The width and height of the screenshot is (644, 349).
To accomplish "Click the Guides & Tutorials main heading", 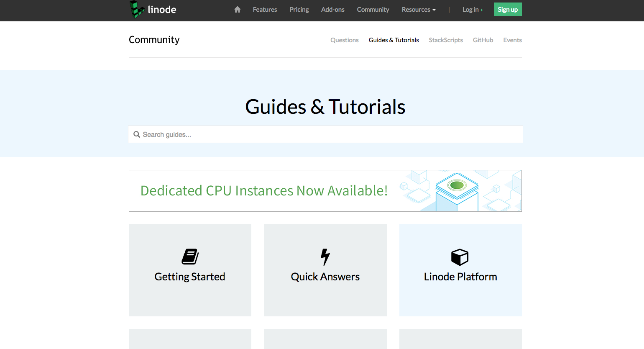I will point(325,106).
